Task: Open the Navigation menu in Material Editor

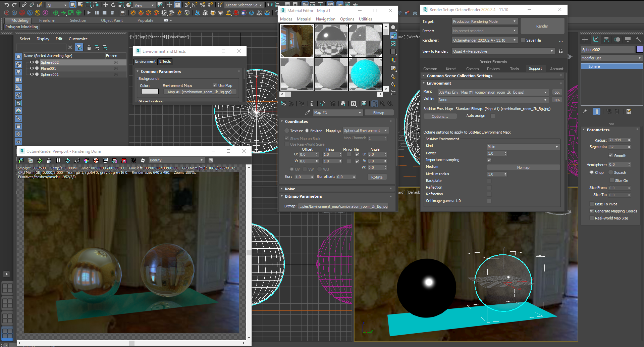Action: [x=325, y=19]
